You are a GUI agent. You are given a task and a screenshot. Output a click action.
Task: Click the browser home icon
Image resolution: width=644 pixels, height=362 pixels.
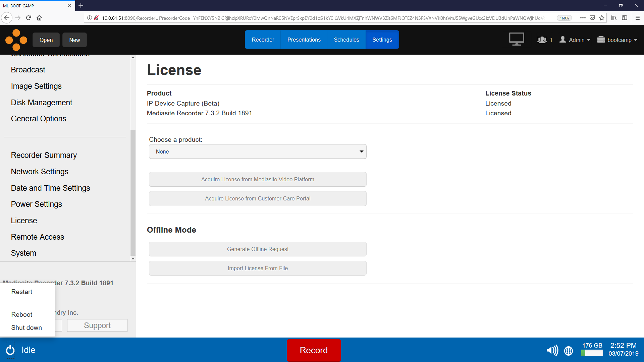39,18
